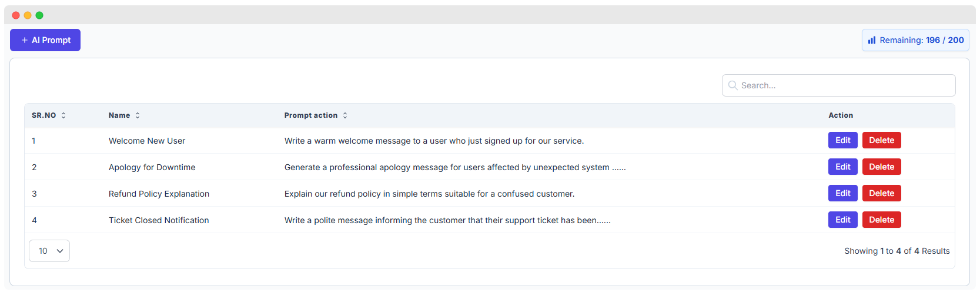Sort table by Name column arrows
The width and height of the screenshot is (980, 295).
pos(138,115)
